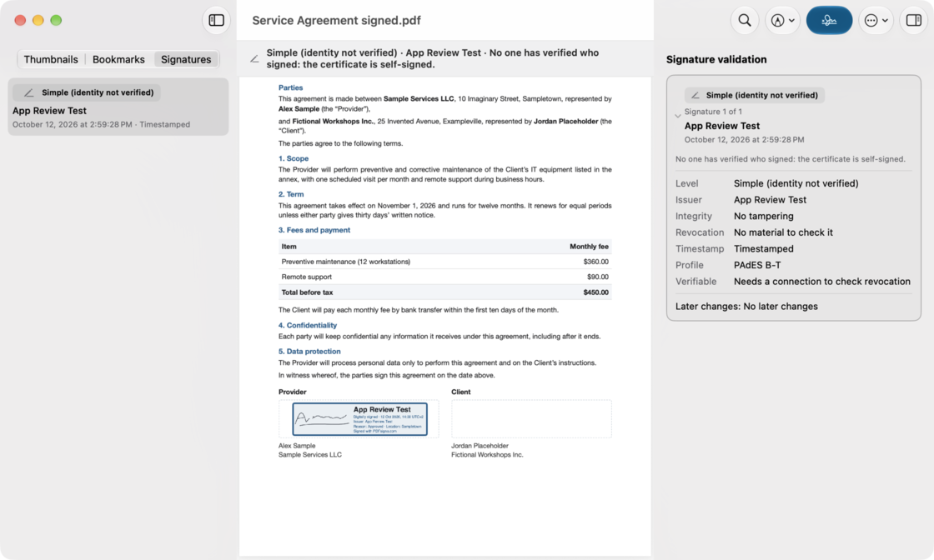Switch to the Thumbnails tab

click(51, 59)
